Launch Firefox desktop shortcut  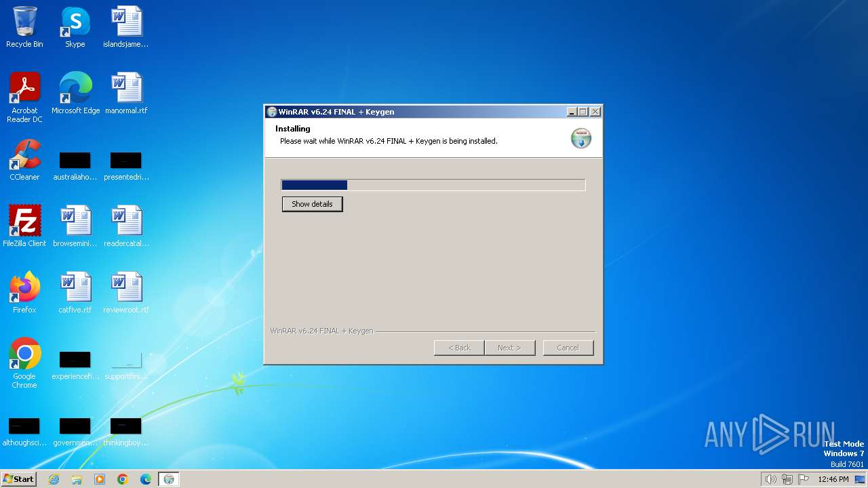tap(24, 293)
